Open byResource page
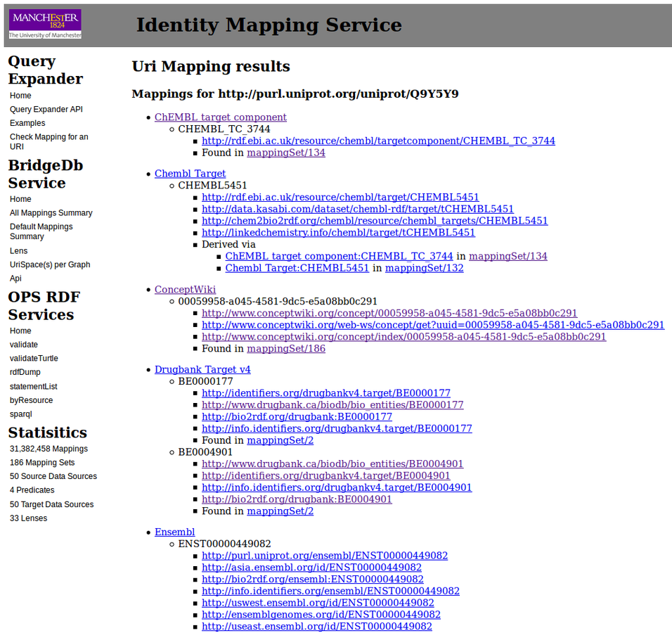This screenshot has height=633, width=672. (32, 399)
